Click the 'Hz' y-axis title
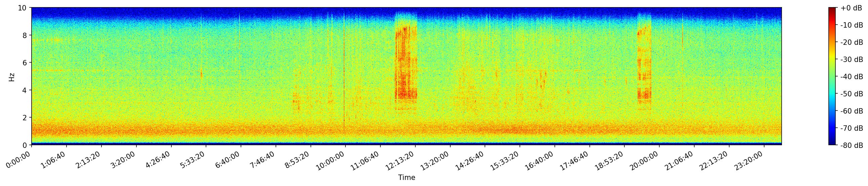 point(12,76)
